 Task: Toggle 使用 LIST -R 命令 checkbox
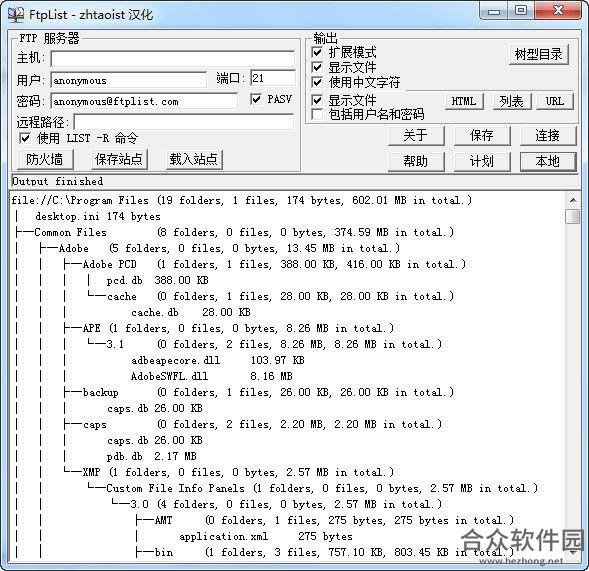pos(25,138)
